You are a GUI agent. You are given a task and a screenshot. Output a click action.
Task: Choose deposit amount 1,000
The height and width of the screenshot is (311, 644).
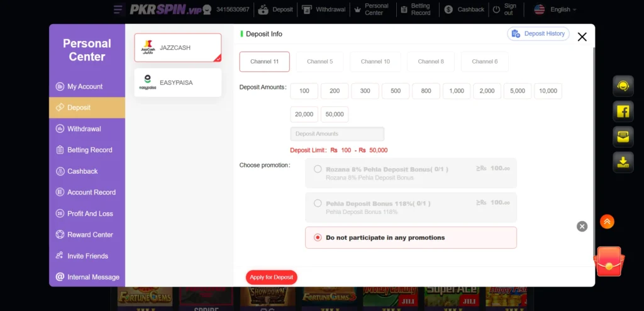[457, 91]
